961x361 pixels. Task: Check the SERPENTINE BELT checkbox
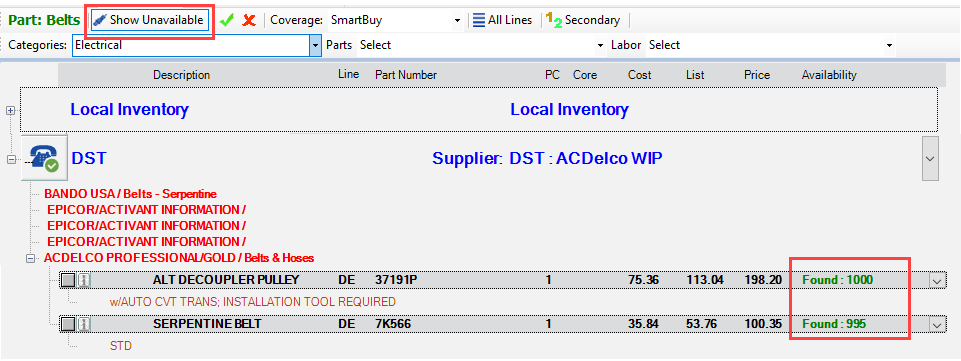click(69, 324)
